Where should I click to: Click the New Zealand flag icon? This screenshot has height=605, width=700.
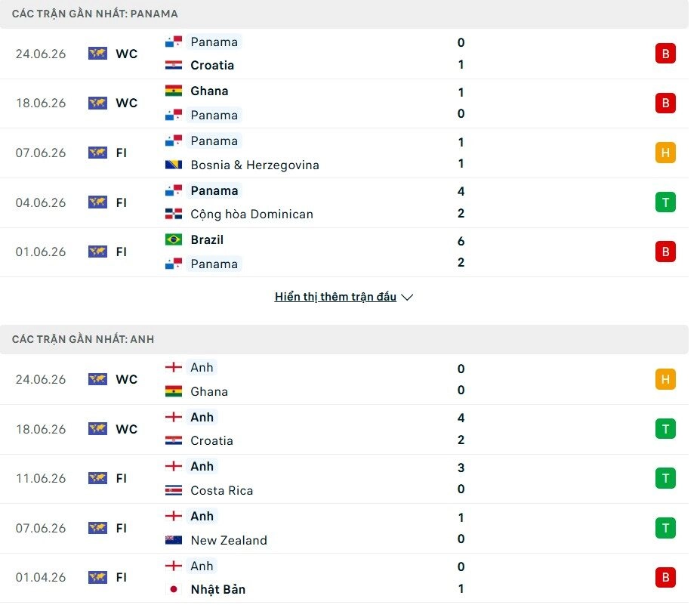pos(173,540)
